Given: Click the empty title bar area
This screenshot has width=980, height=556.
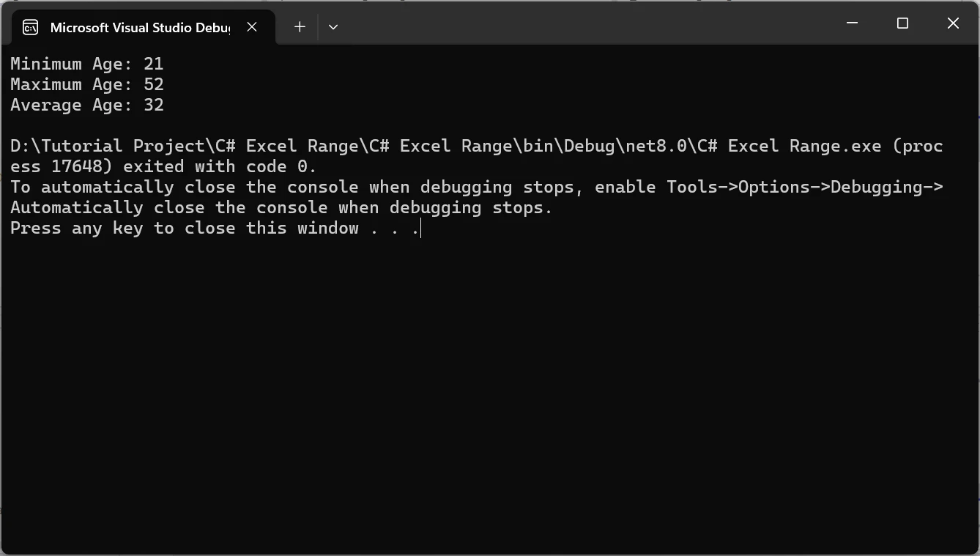Looking at the screenshot, I should (586, 23).
